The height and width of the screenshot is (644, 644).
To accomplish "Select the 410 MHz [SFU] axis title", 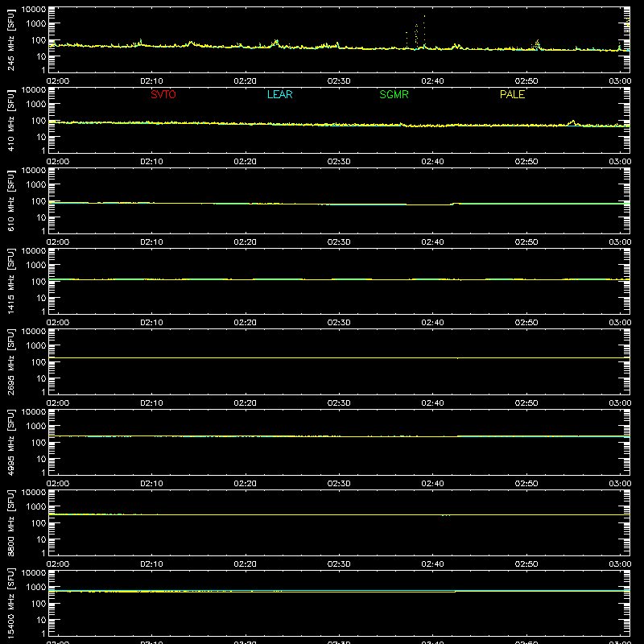I will [10, 120].
